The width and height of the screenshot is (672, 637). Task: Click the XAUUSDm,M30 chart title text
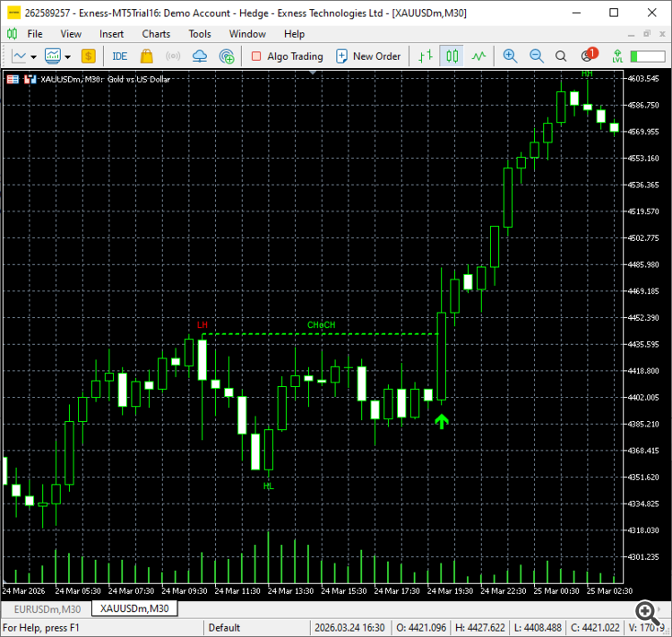tap(106, 80)
